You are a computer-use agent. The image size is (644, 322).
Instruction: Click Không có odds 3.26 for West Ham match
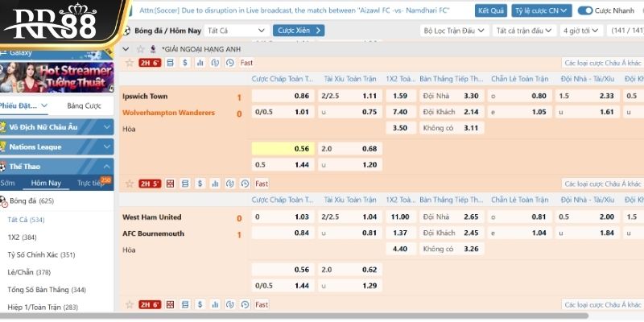452,249
